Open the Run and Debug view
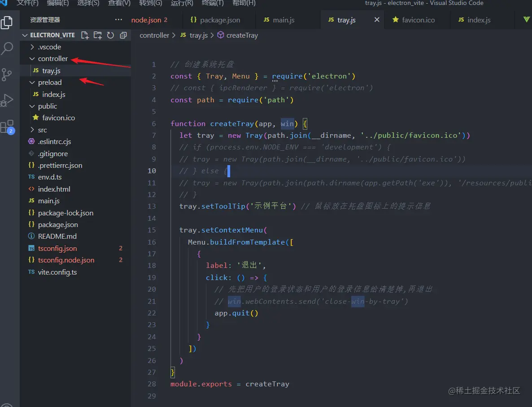Screen dimensions: 532x407 (x=7, y=100)
